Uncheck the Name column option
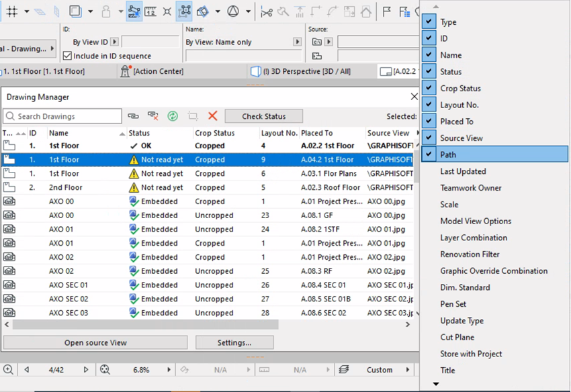571x392 pixels. tap(429, 54)
